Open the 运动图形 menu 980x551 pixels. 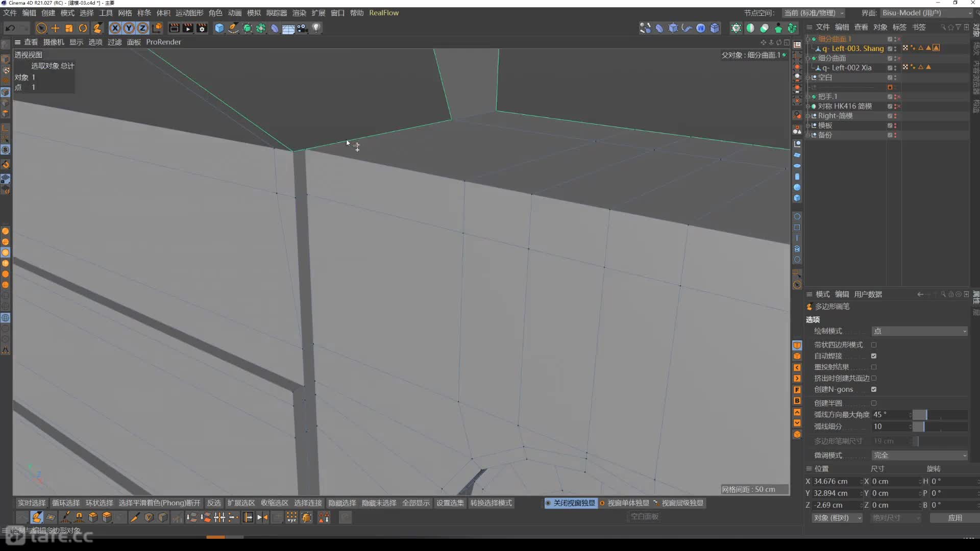click(189, 13)
